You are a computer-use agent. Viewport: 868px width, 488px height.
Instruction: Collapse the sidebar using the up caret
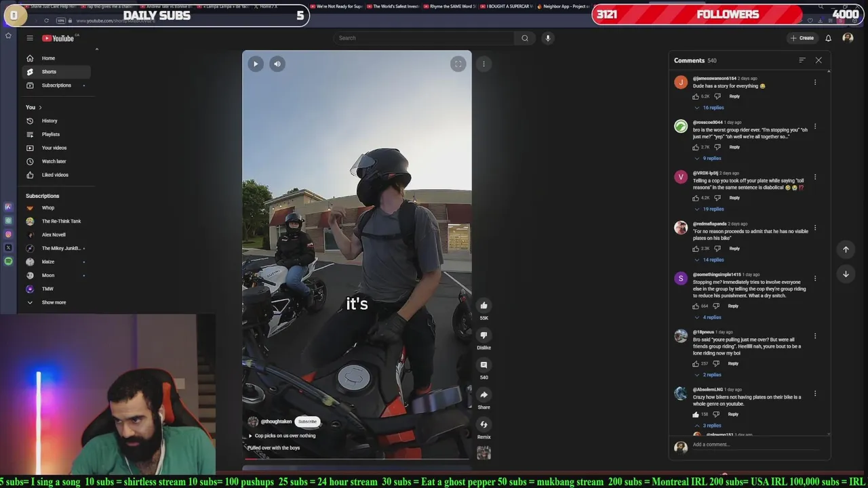[96, 49]
